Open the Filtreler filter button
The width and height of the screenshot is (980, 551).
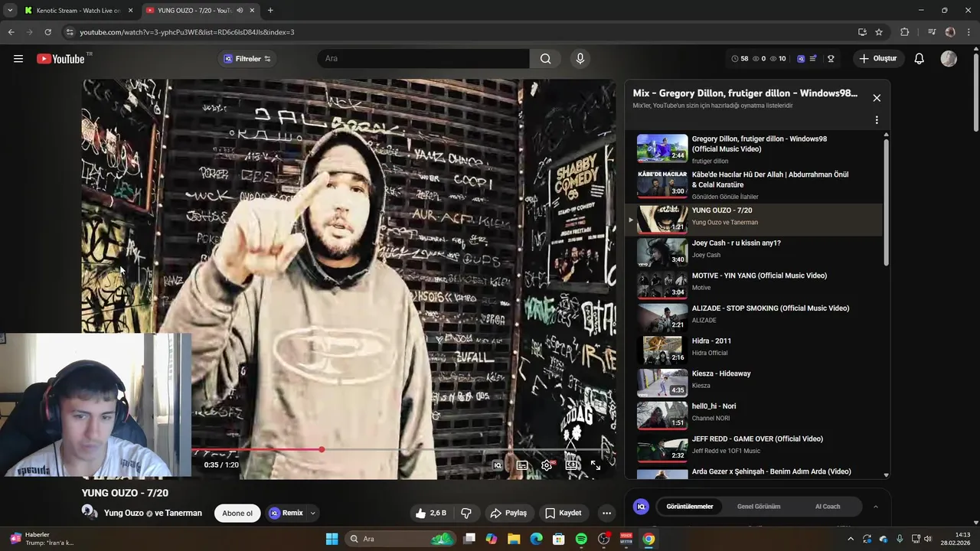(x=247, y=59)
